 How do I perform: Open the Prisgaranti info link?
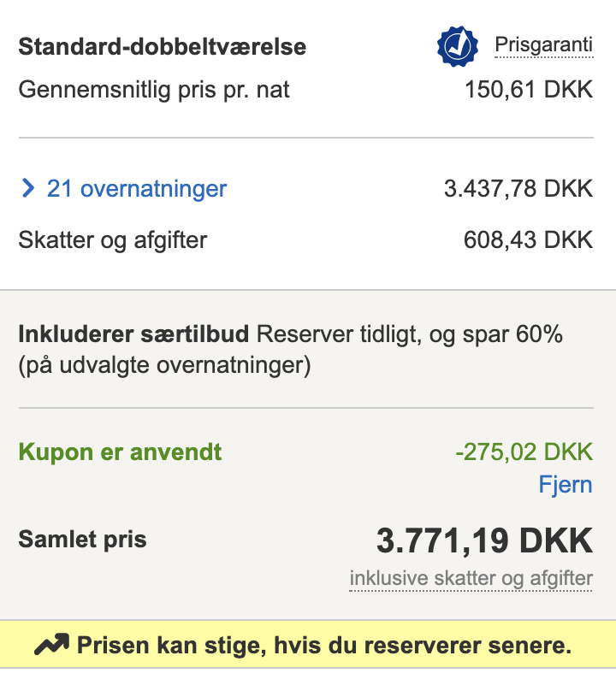[x=543, y=45]
